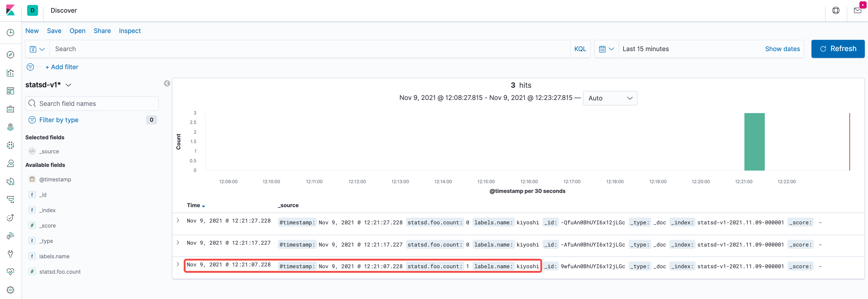Screen dimensions: 868x299
Task: Open the Dashboard panel icon
Action: pos(10,90)
